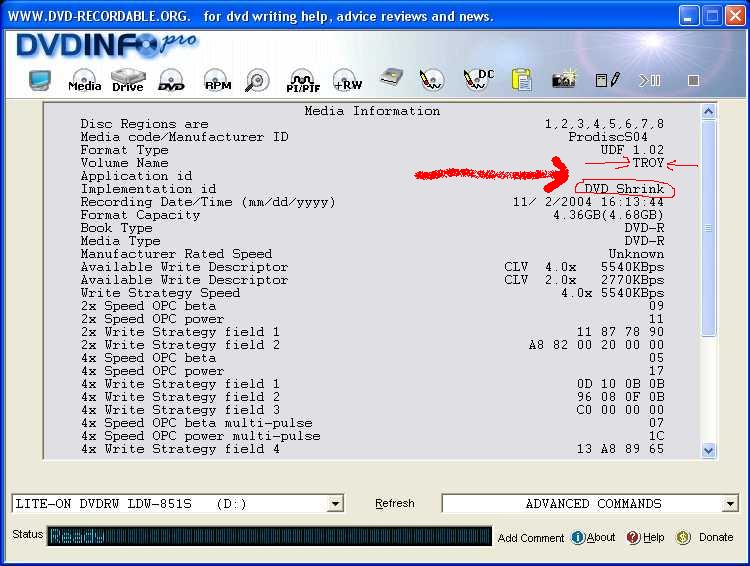The image size is (750, 566).
Task: Click the stop square toolbar icon
Action: (x=694, y=80)
